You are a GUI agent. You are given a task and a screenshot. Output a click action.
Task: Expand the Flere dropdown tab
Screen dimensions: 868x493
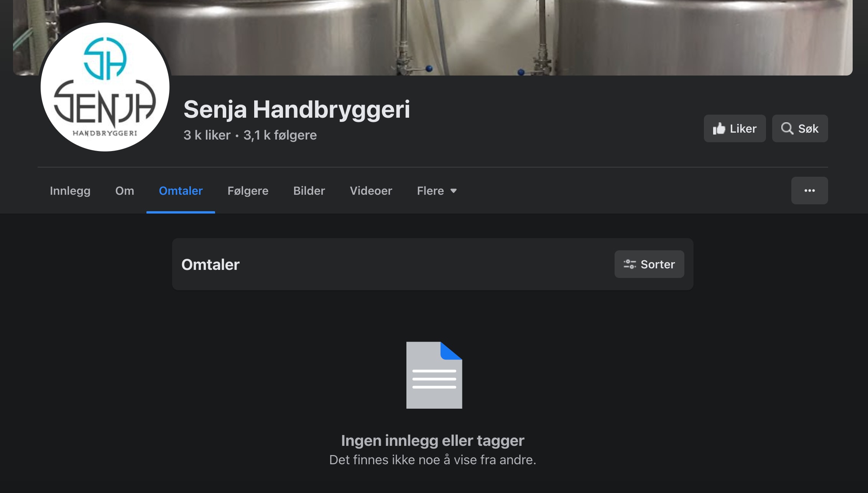437,191
